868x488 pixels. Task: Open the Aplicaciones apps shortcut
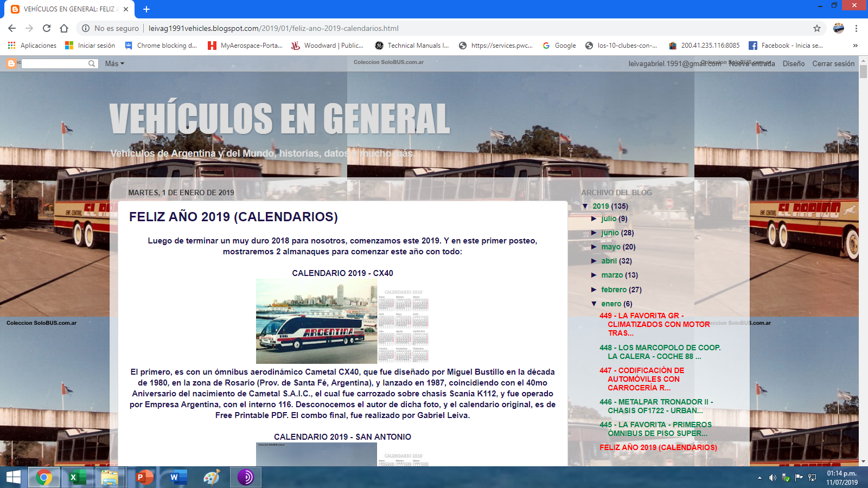(x=32, y=46)
